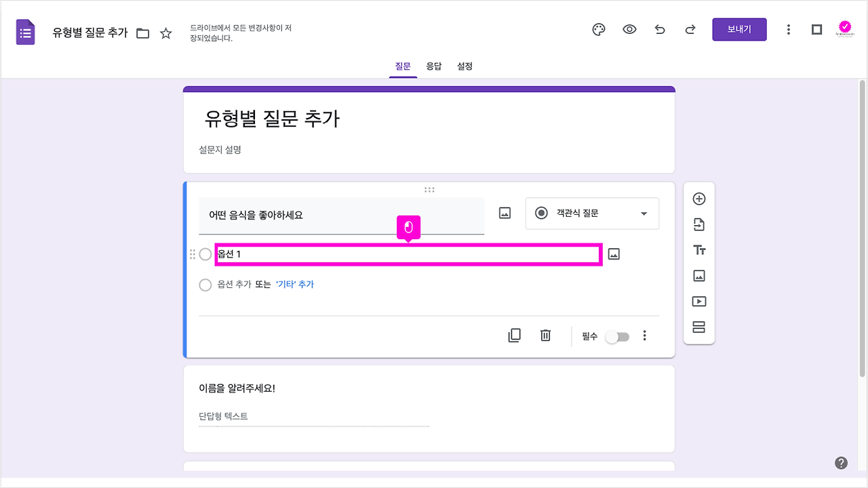This screenshot has height=488, width=868.
Task: Open more options for the question
Action: click(x=644, y=335)
